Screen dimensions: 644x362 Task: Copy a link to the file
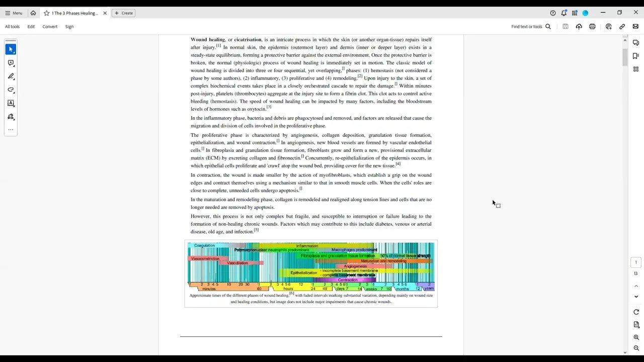pyautogui.click(x=622, y=27)
